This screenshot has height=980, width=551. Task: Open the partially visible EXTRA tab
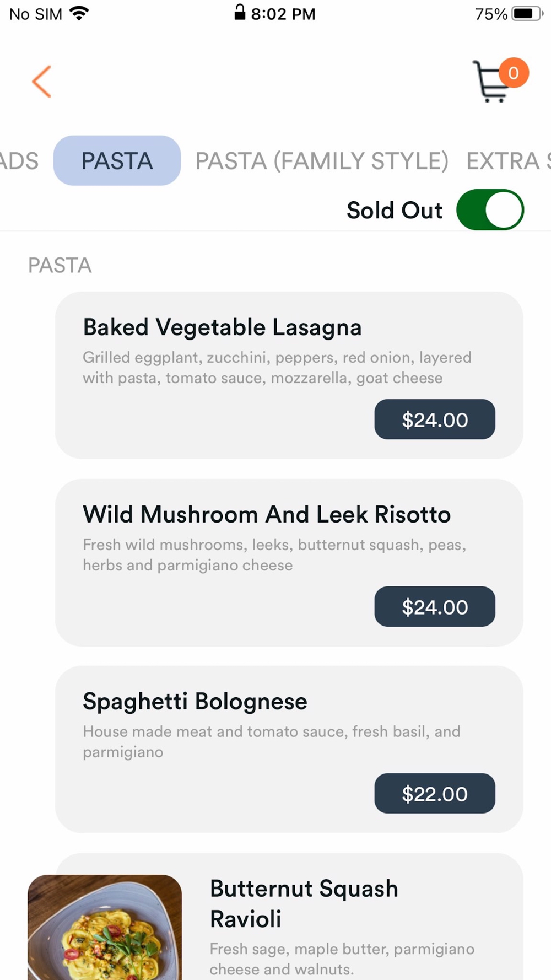pos(508,161)
